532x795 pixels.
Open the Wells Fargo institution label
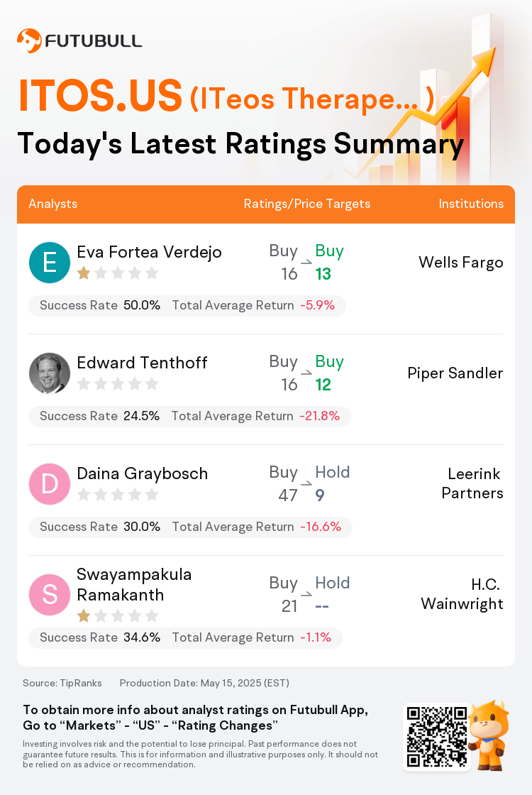click(461, 263)
